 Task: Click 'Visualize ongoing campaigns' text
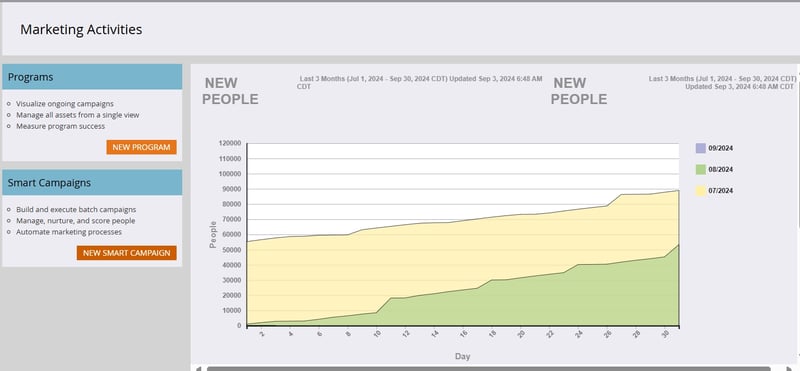tap(65, 104)
